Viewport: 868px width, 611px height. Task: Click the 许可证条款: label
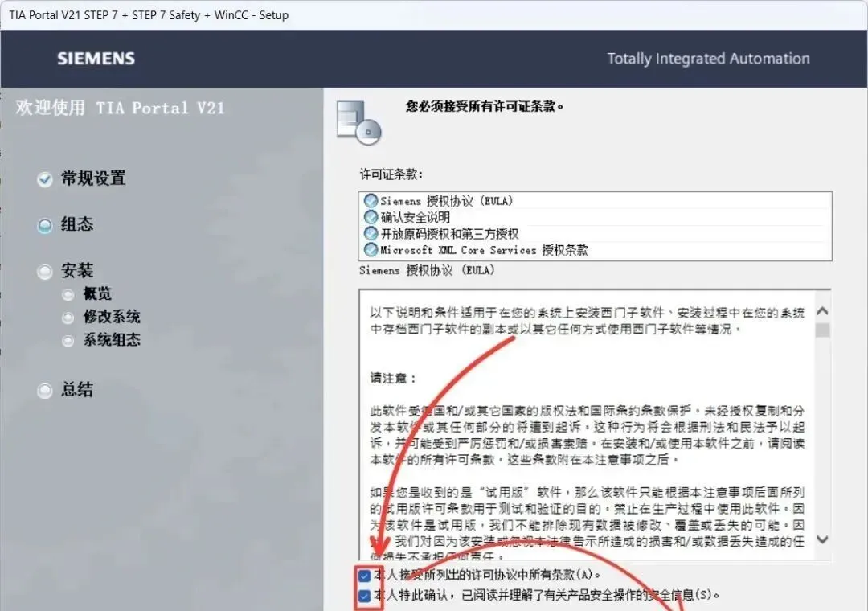(391, 174)
